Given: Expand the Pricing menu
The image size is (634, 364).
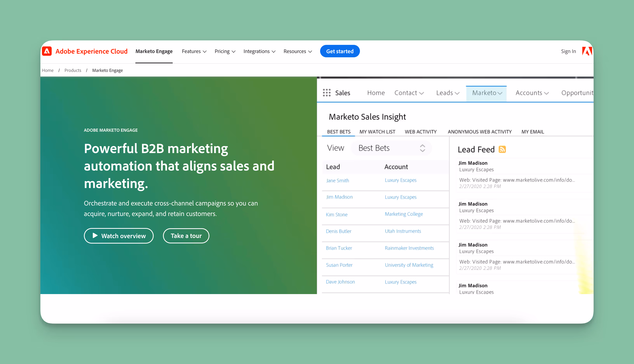Looking at the screenshot, I should 225,51.
